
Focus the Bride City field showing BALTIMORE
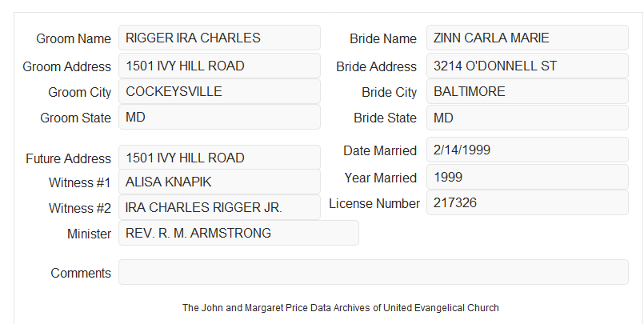click(527, 91)
